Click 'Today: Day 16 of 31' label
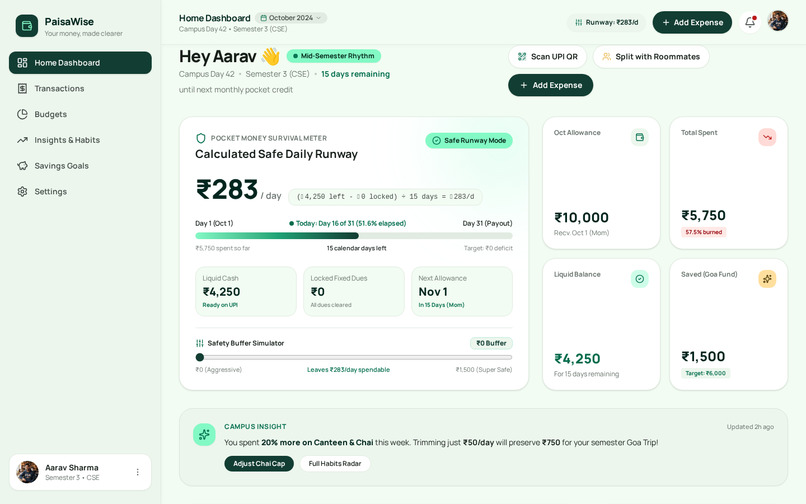806x504 pixels. pyautogui.click(x=347, y=223)
